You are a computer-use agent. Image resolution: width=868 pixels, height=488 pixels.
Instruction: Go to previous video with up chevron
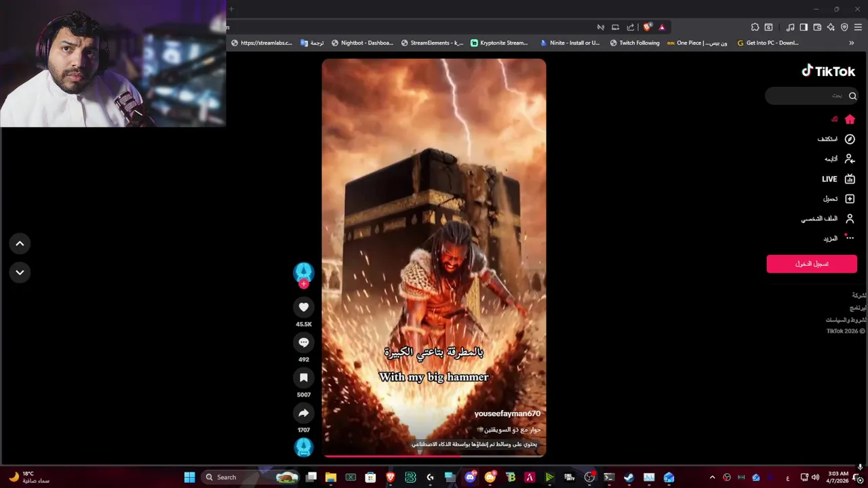pyautogui.click(x=20, y=243)
